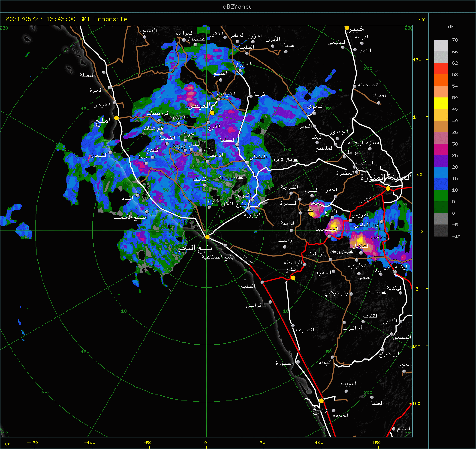
Task: Click the 100 tick on the bottom axis
Action: tap(319, 443)
